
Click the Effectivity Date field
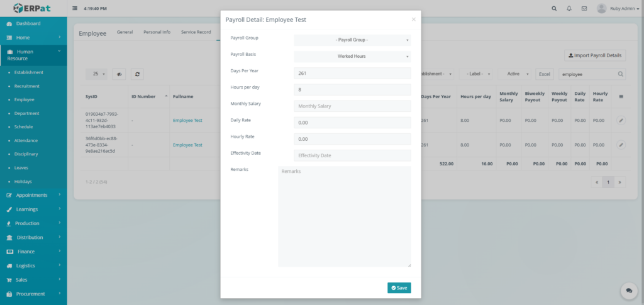(352, 155)
